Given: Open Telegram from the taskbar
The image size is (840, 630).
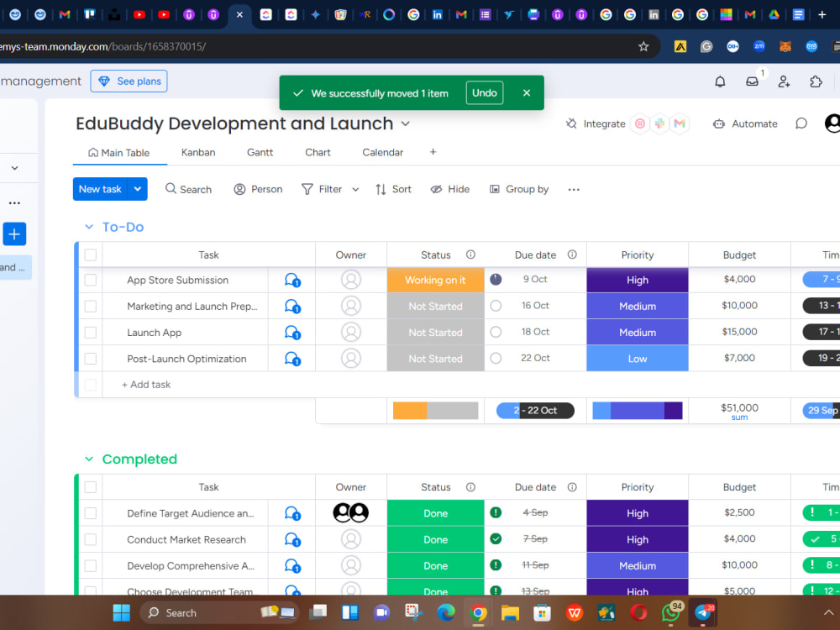Looking at the screenshot, I should click(x=703, y=612).
